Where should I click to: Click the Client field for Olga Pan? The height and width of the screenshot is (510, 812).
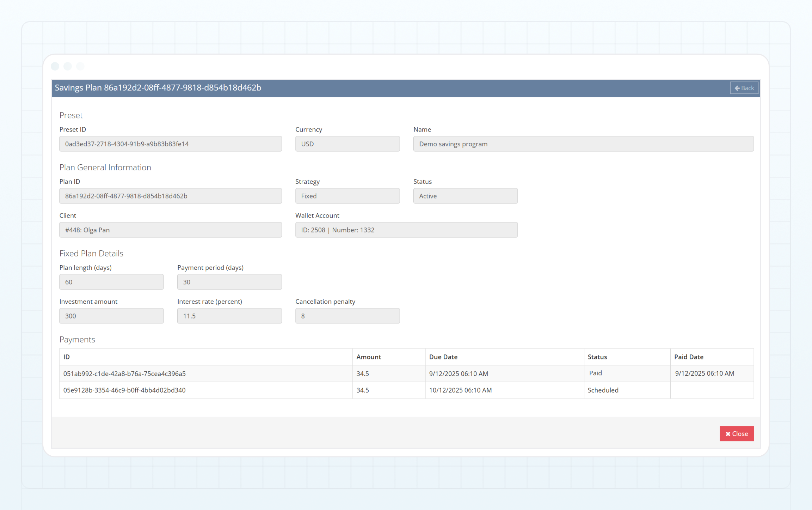click(x=170, y=230)
